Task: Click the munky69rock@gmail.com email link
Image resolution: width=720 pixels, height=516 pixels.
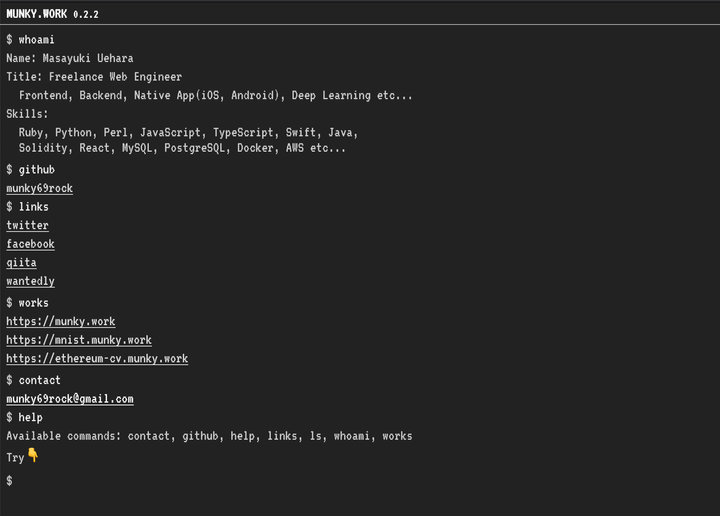Action: (x=70, y=399)
